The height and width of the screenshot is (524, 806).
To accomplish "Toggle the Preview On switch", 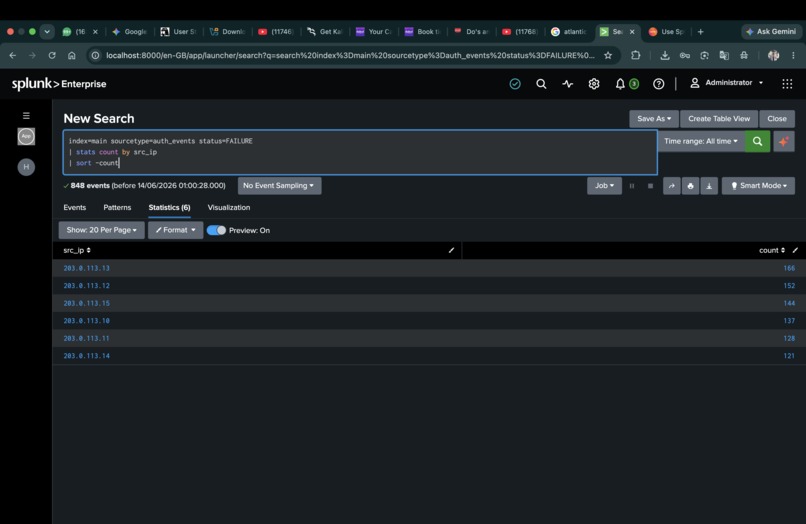I will pos(216,230).
